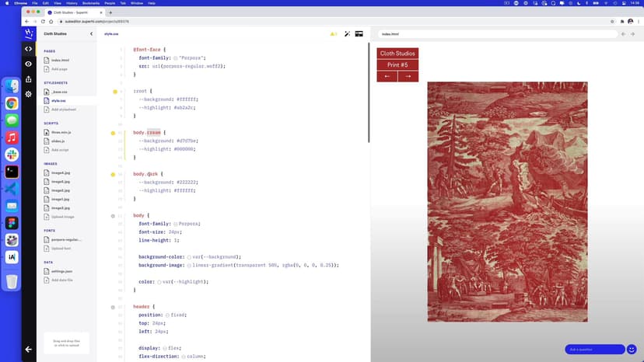Click the back arrow at bottom-left
The height and width of the screenshot is (362, 644).
tap(29, 350)
